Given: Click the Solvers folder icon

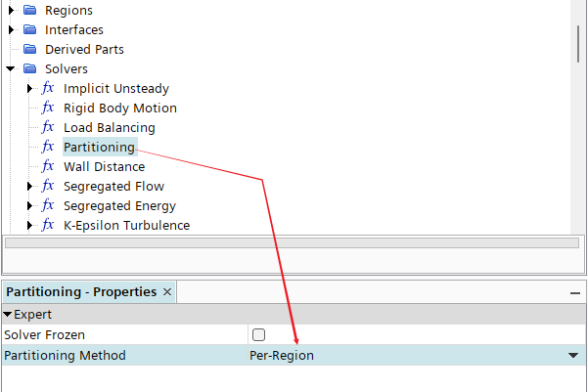Looking at the screenshot, I should [x=29, y=68].
